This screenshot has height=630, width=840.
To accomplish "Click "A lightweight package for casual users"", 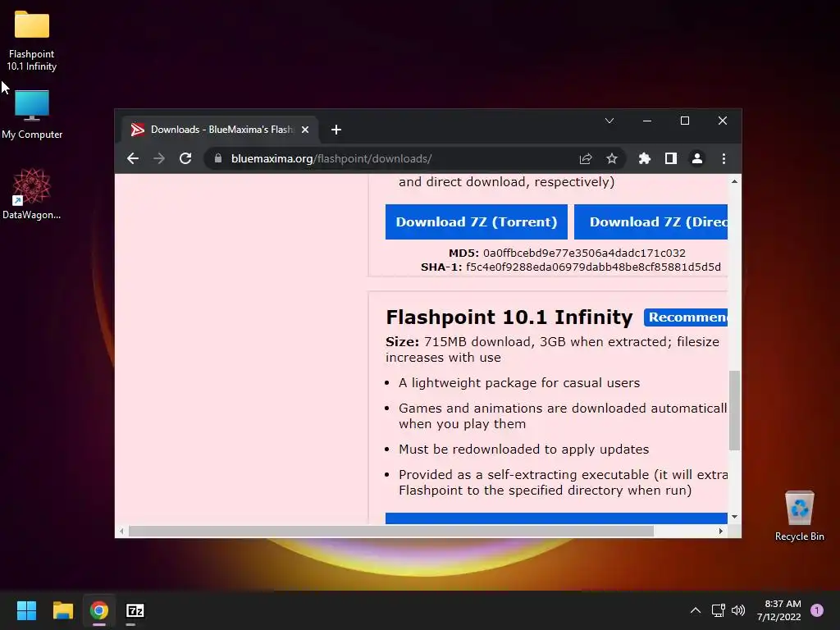I will (519, 383).
